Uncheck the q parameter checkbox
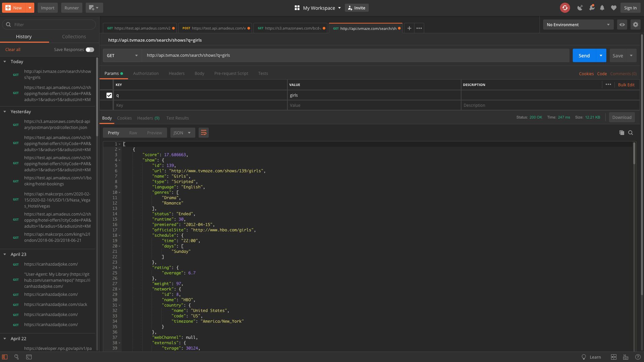Screen dimensions: 644x362 [109, 95]
